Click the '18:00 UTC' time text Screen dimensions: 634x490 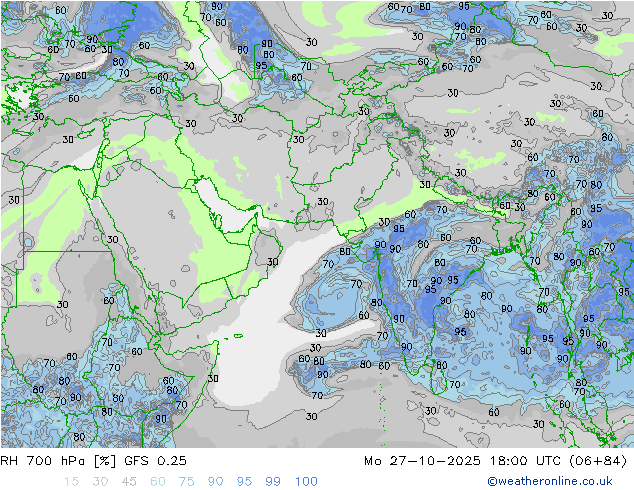click(525, 461)
